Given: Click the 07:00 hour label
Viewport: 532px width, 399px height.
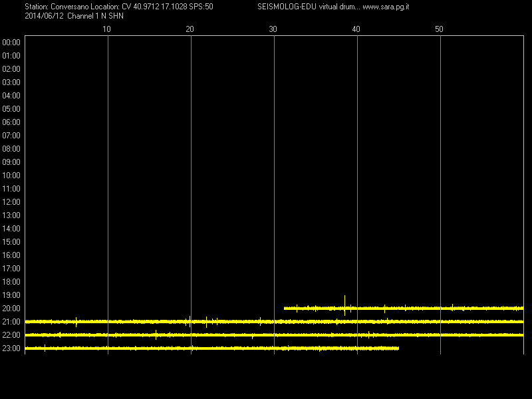Looking at the screenshot, I should click(11, 136).
